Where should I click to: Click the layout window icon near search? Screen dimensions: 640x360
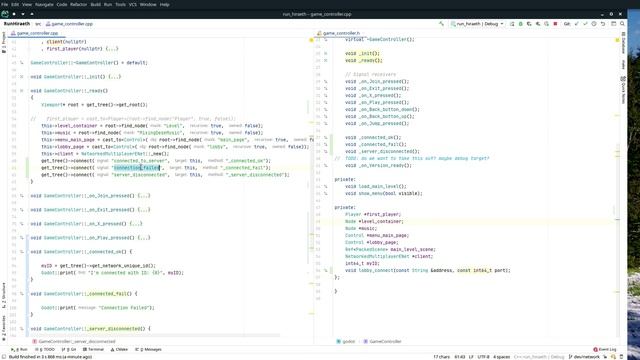(x=613, y=24)
